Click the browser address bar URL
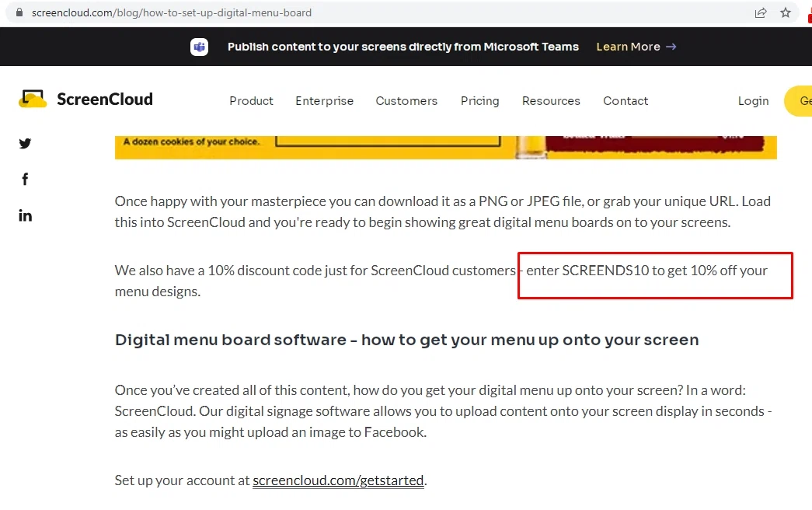The height and width of the screenshot is (510, 812). tap(172, 12)
